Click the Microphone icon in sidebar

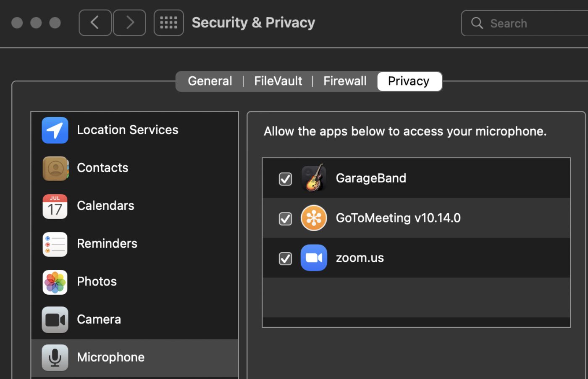tap(55, 358)
